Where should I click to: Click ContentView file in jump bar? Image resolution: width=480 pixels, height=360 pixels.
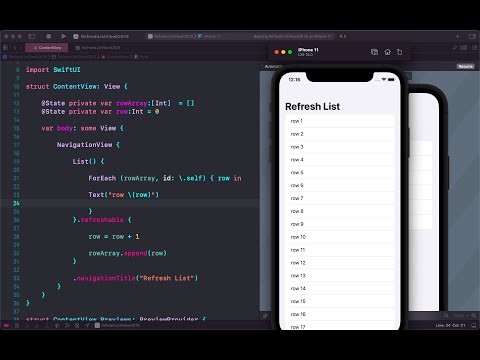click(115, 57)
